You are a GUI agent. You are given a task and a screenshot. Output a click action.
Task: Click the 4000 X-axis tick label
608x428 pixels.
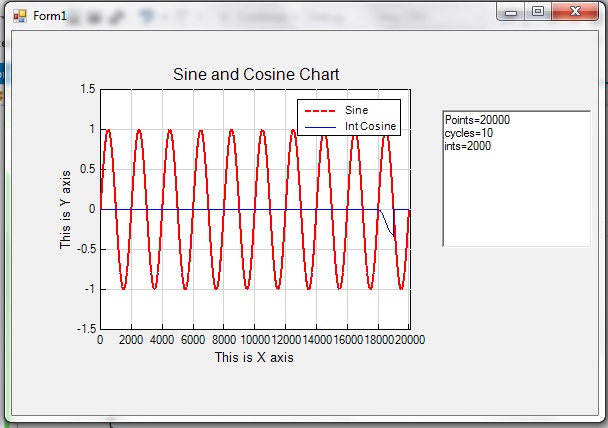[x=162, y=340]
